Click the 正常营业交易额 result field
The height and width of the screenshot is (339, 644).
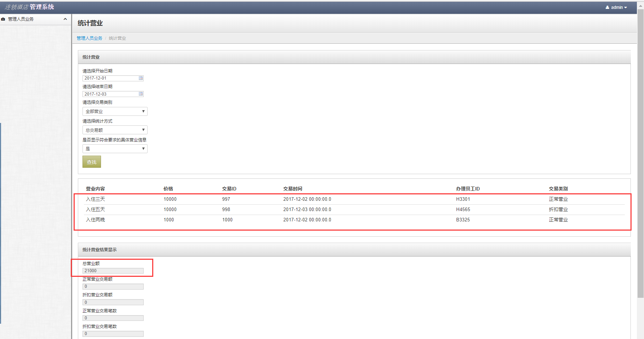(x=113, y=286)
